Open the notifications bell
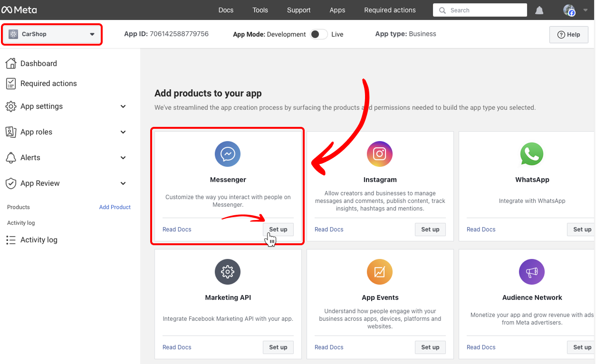This screenshot has height=364, width=596. (x=539, y=10)
